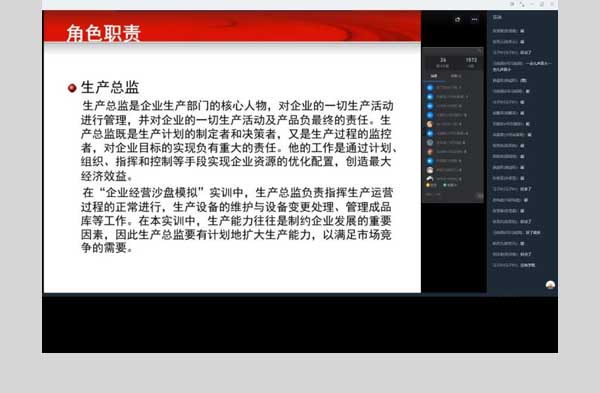Click the two-line chat message near the top
The height and width of the screenshot is (393, 600).
click(522, 66)
